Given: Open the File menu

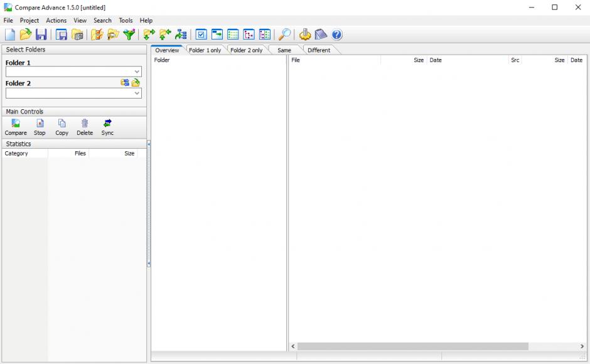Looking at the screenshot, I should pyautogui.click(x=8, y=20).
